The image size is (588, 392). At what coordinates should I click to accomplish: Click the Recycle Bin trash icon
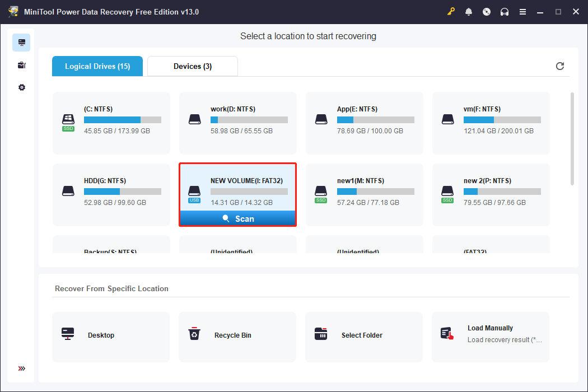(194, 334)
